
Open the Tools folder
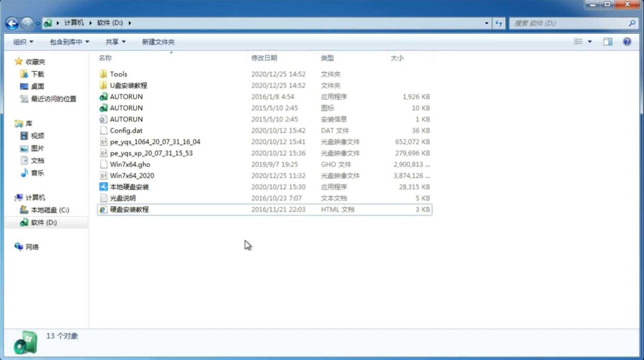[118, 74]
